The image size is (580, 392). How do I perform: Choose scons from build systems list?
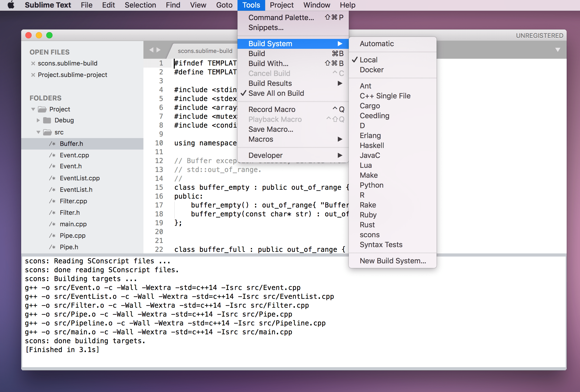pos(369,235)
